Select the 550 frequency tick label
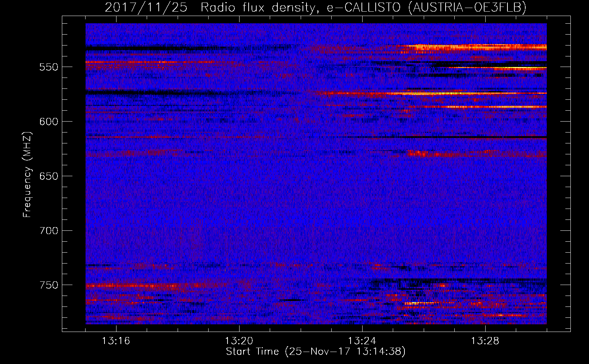 (x=49, y=67)
